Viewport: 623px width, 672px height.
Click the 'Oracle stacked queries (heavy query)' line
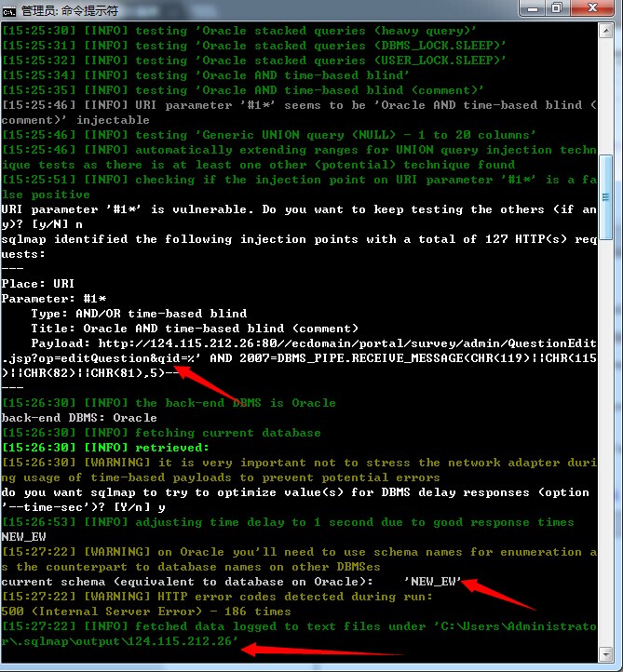239,31
